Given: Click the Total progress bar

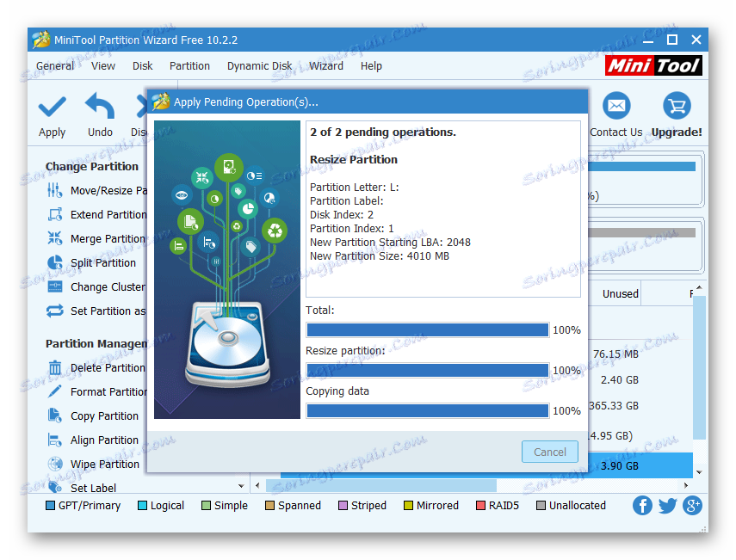Looking at the screenshot, I should coord(428,329).
